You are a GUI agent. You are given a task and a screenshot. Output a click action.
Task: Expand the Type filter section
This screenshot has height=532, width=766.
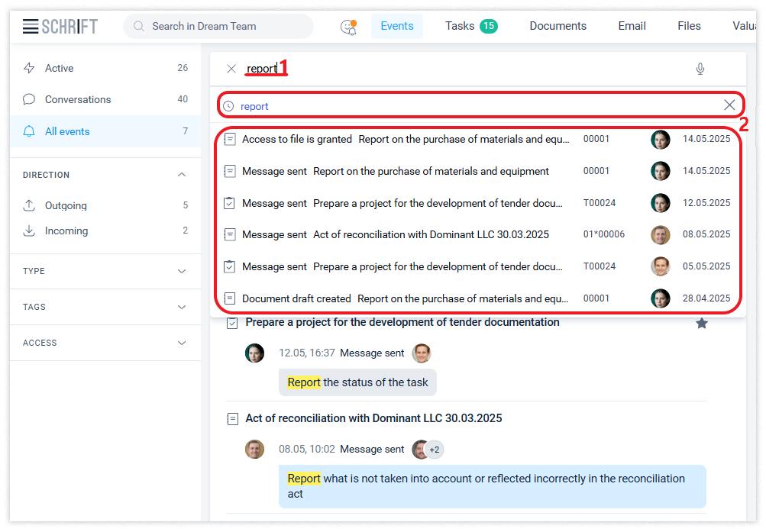coord(182,271)
